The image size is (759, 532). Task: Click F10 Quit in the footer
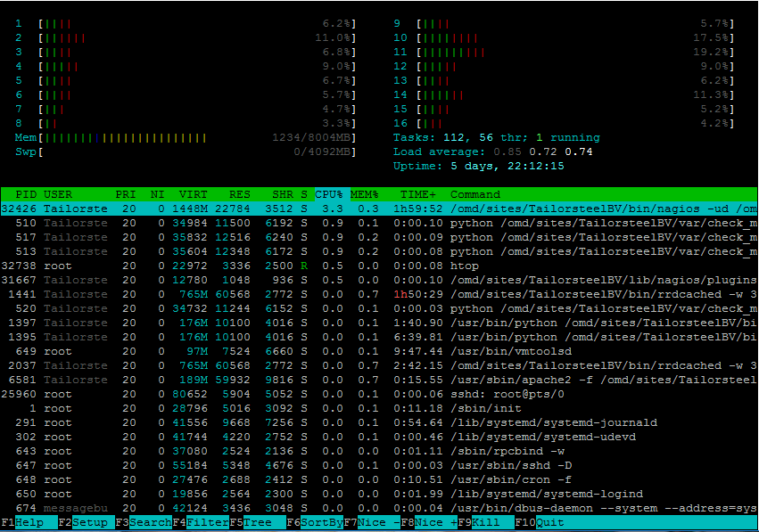[540, 523]
